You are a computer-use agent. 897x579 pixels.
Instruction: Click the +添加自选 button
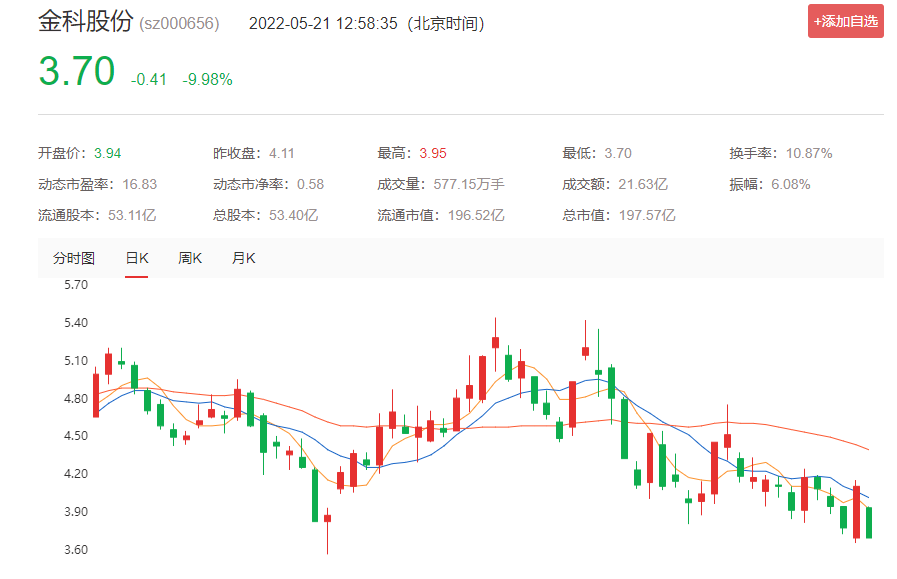tap(845, 21)
